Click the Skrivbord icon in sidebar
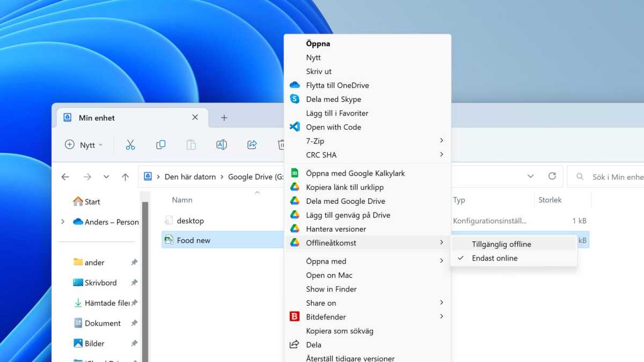644x362 pixels. 78,283
